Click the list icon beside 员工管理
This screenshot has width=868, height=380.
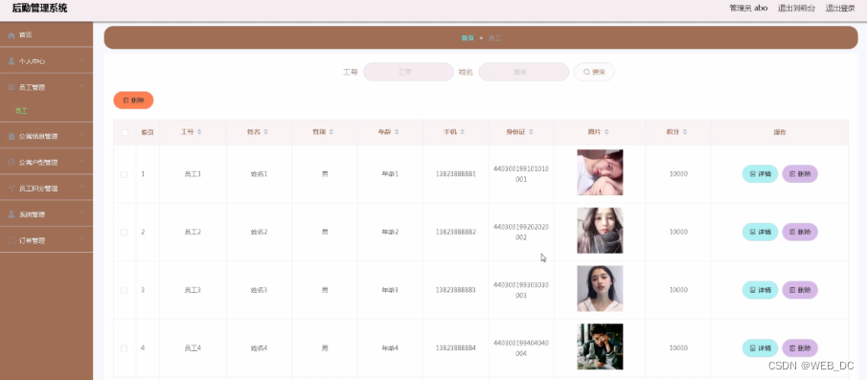pos(11,87)
